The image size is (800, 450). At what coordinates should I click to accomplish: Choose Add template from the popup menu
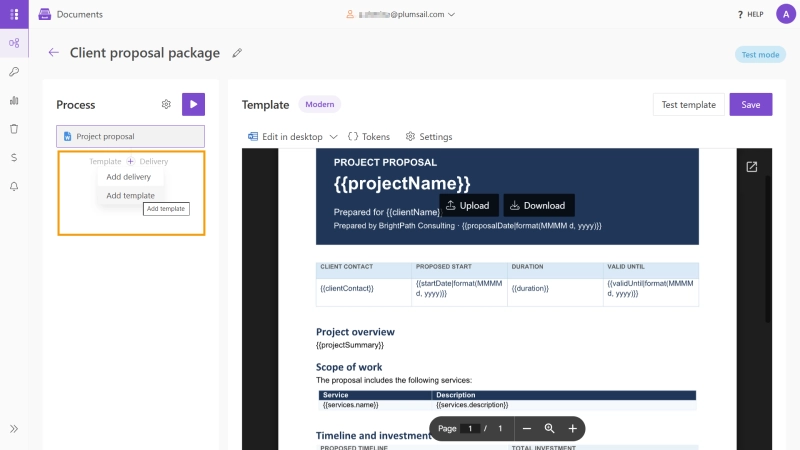coord(131,195)
